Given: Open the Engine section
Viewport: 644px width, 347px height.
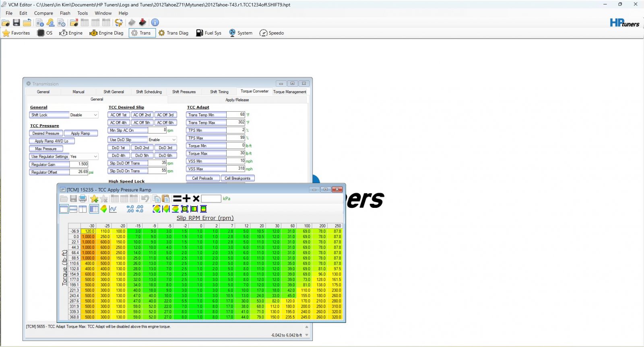Looking at the screenshot, I should (x=71, y=33).
